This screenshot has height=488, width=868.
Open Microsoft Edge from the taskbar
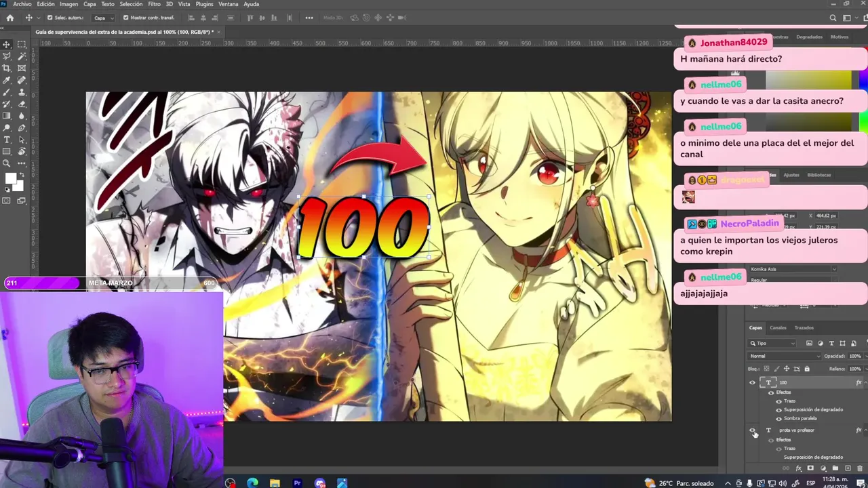[x=252, y=483]
